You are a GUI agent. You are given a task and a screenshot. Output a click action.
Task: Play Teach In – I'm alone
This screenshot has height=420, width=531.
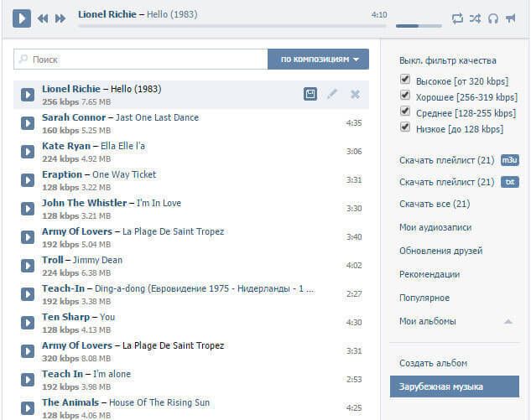28,380
